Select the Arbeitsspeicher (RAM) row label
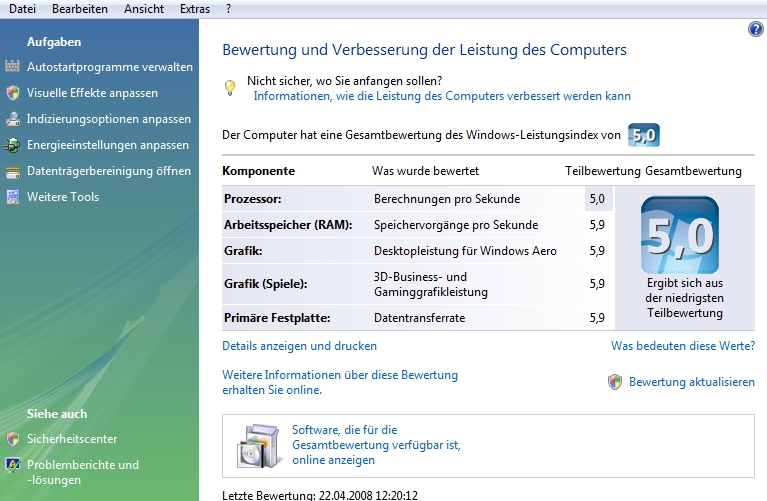767x501 pixels. [x=288, y=225]
